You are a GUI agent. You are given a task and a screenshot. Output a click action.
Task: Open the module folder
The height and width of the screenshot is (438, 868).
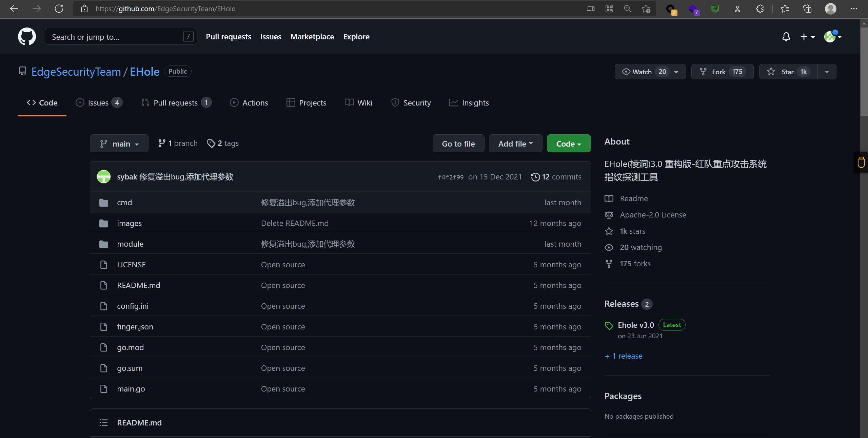point(130,244)
